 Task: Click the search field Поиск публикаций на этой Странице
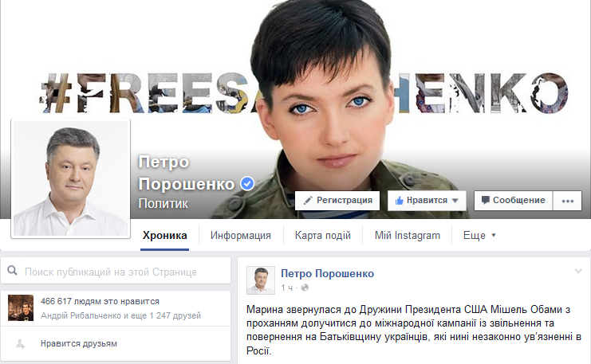[116, 271]
